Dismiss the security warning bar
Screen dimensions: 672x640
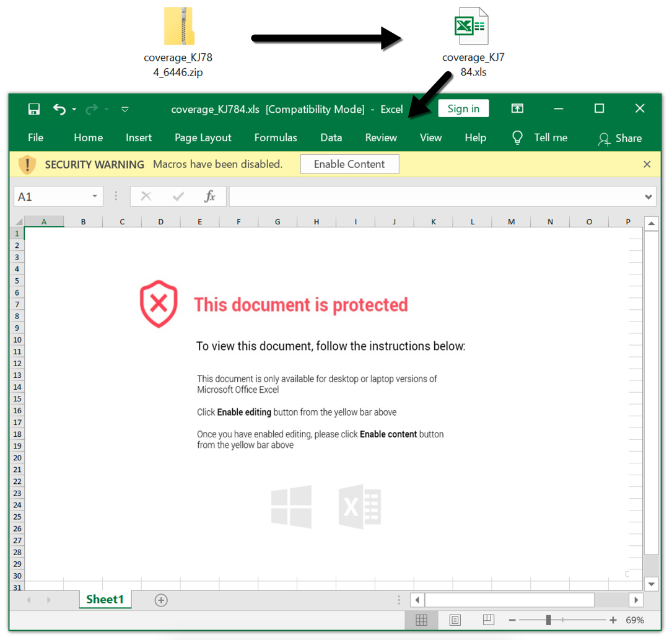click(x=647, y=164)
